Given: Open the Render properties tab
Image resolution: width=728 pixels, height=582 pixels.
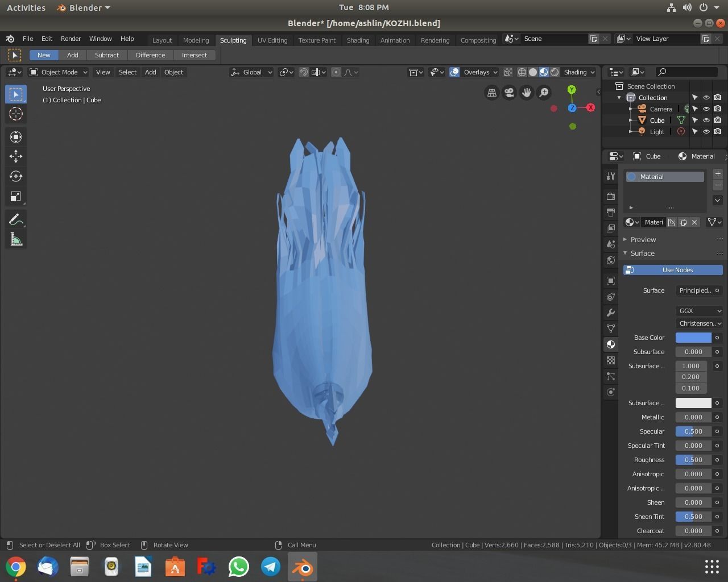Looking at the screenshot, I should (611, 196).
